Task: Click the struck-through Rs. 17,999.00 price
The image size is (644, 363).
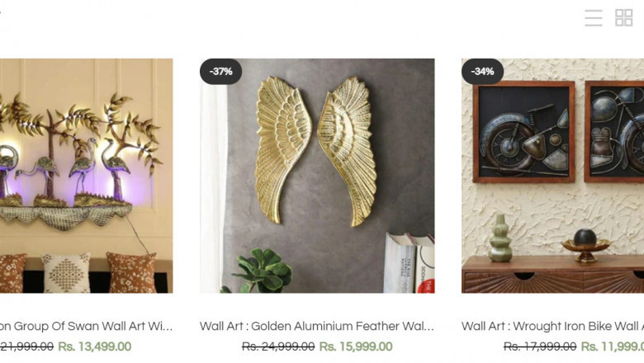Action: (540, 346)
